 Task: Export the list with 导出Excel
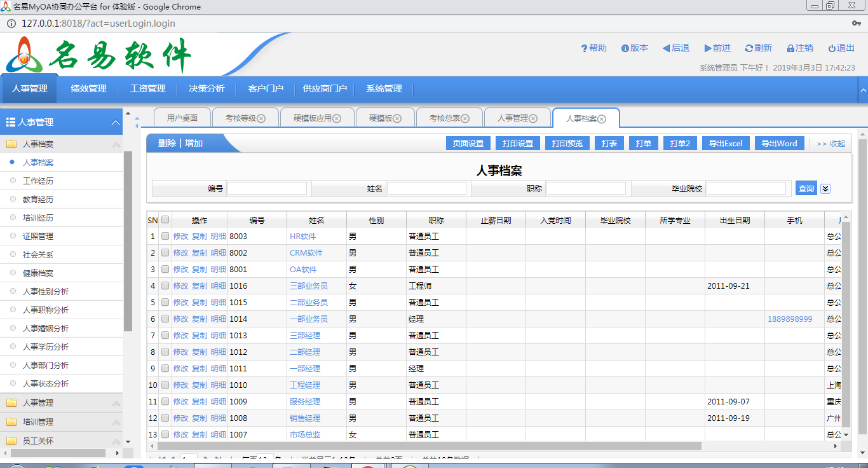click(x=726, y=144)
